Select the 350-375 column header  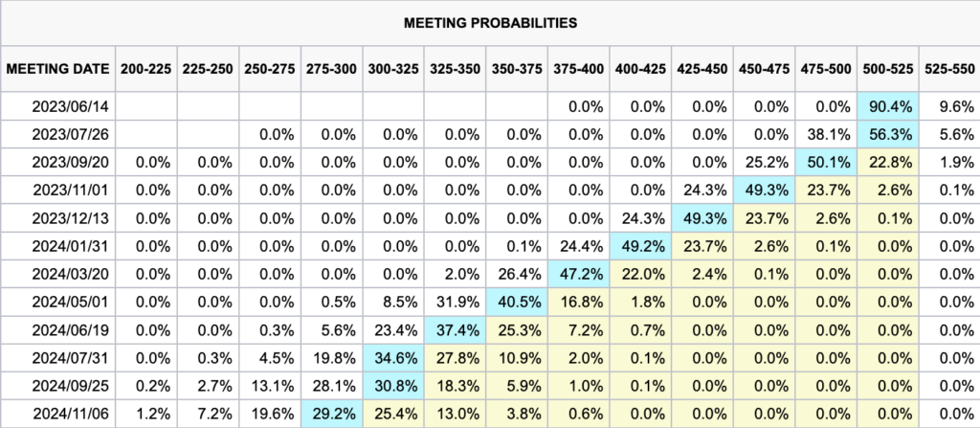pyautogui.click(x=516, y=69)
